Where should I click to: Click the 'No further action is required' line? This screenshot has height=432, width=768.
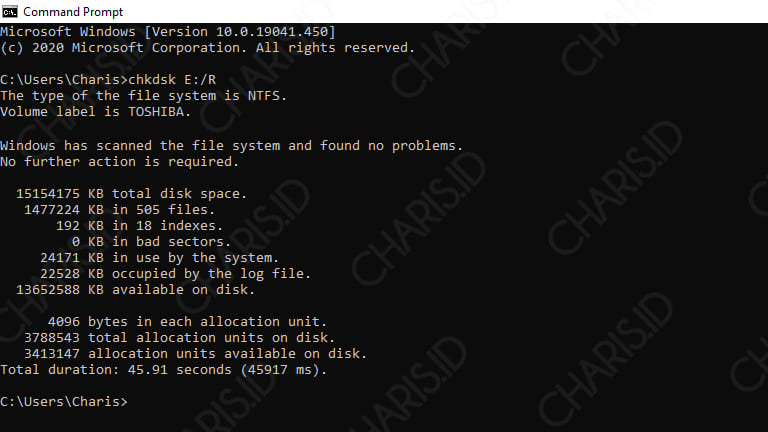[120, 162]
